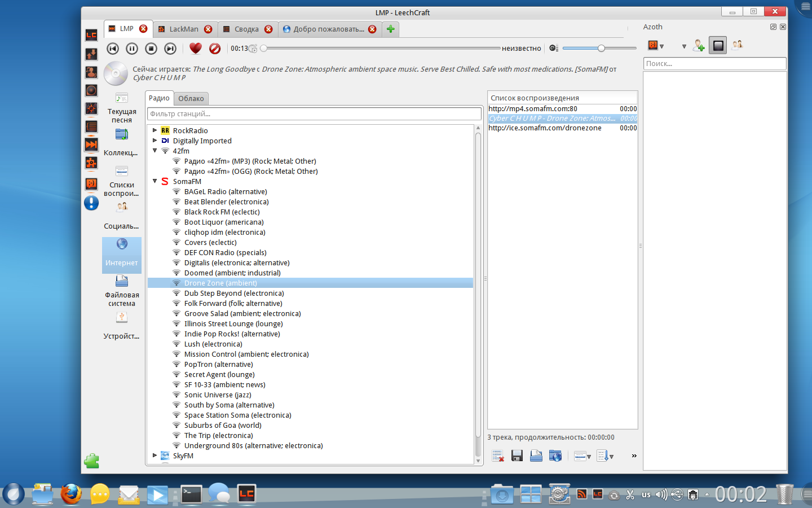
Task: Add URL to playlist with globe-folder icon
Action: pos(555,456)
